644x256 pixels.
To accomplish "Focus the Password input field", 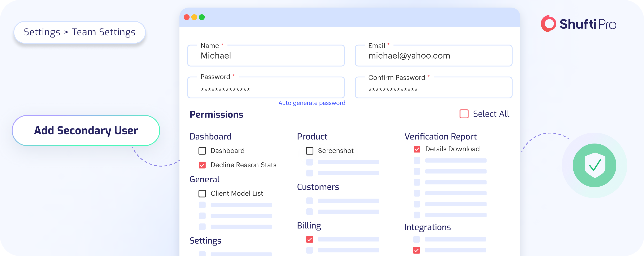I will click(266, 87).
